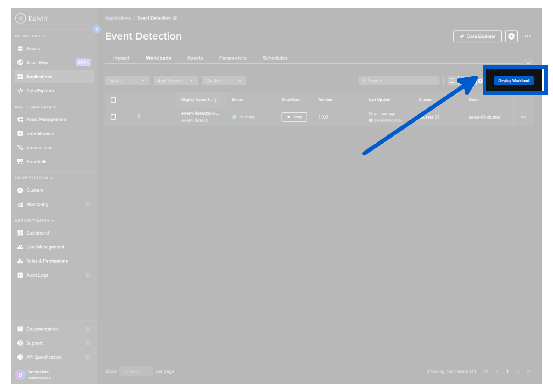Open Roles & Permissions page
Viewport: 553px width, 392px height.
[x=47, y=261]
